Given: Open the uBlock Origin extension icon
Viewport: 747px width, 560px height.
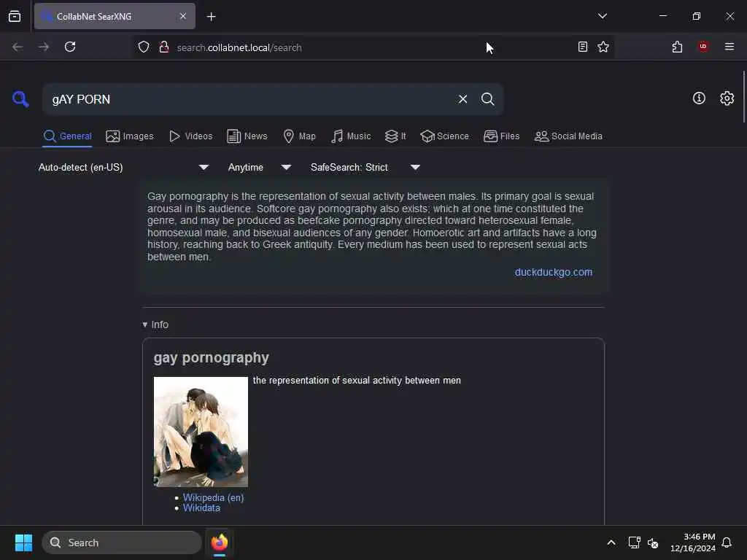Looking at the screenshot, I should coord(703,46).
